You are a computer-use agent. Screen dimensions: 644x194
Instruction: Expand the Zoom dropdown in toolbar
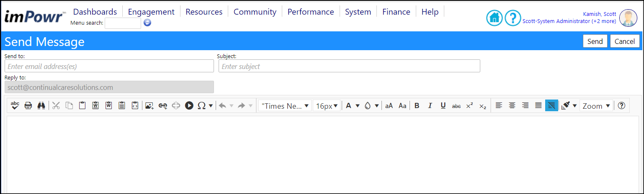[596, 106]
